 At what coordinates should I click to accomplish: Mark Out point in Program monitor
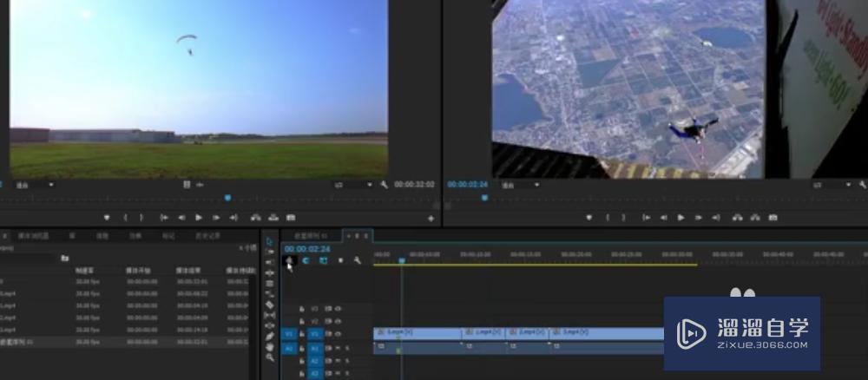[623, 218]
